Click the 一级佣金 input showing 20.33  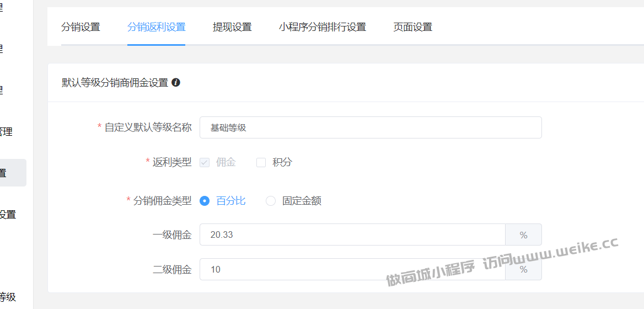(352, 235)
